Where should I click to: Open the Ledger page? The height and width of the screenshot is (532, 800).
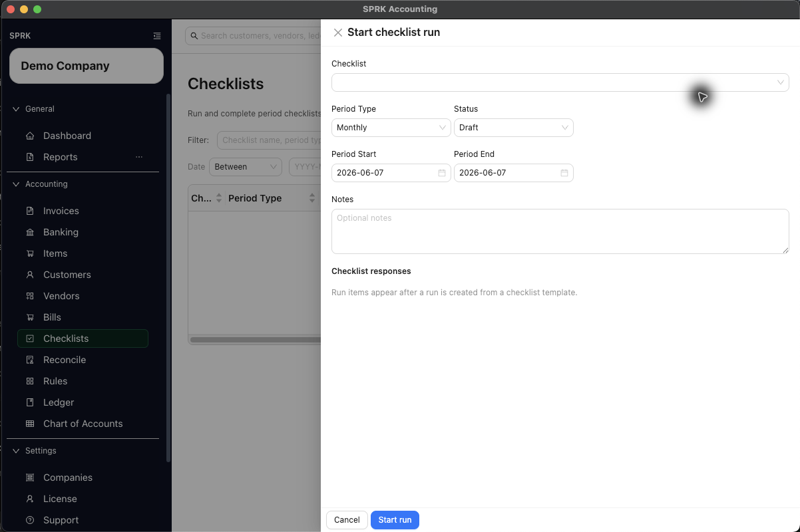coord(59,402)
